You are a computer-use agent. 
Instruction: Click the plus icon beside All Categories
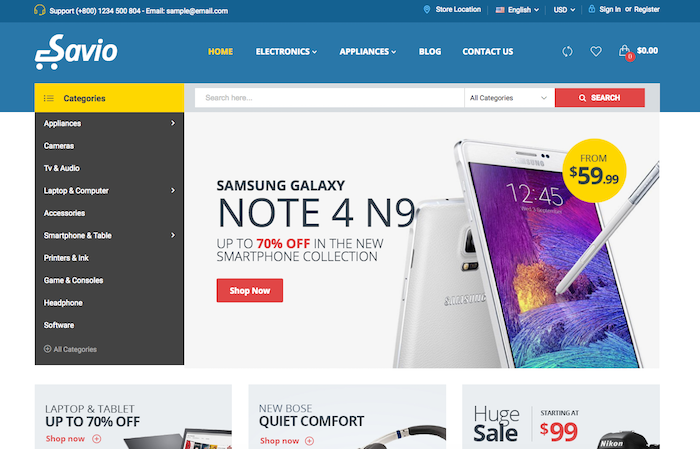[47, 349]
